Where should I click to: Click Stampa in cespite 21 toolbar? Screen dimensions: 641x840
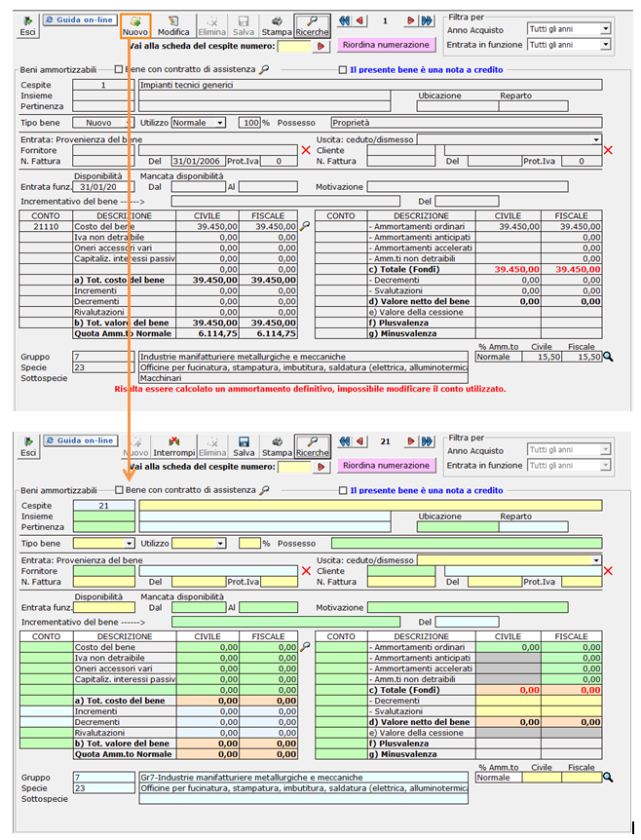click(277, 446)
